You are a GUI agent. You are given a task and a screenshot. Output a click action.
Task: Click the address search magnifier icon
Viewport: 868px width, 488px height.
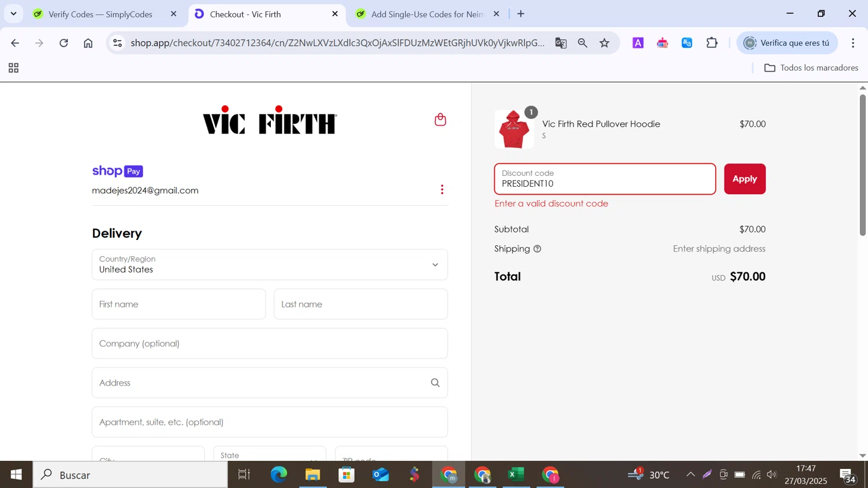coord(435,383)
